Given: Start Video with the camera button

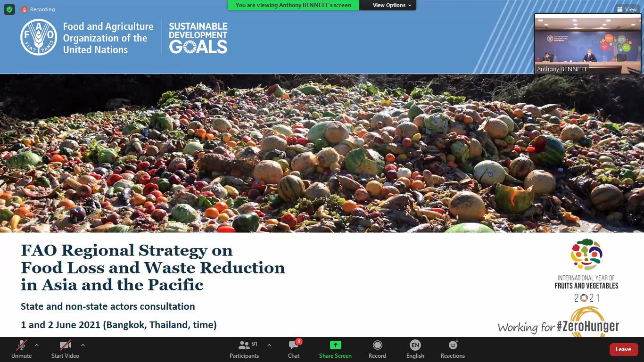Looking at the screenshot, I should pyautogui.click(x=65, y=349).
